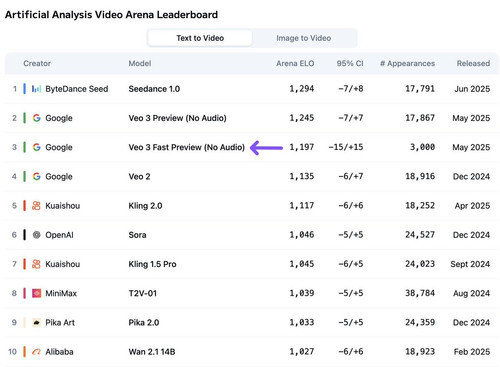Click the Pika Art logo icon
This screenshot has width=500, height=367.
(36, 322)
